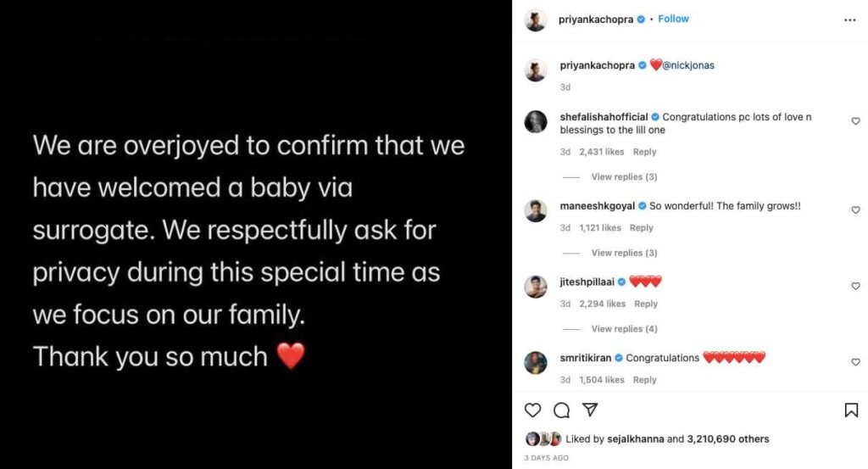The image size is (868, 469).
Task: Expand replies under shefalishahofficial's comment
Action: tap(624, 177)
